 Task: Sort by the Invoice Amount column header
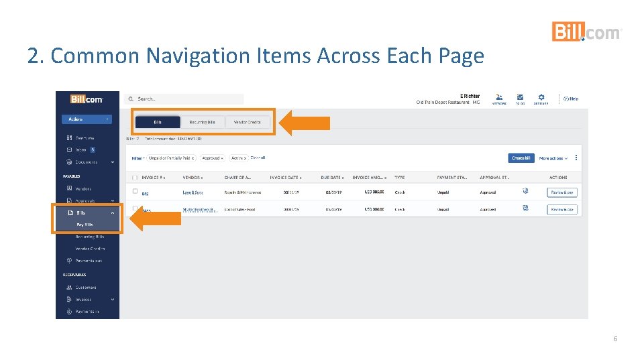[369, 178]
